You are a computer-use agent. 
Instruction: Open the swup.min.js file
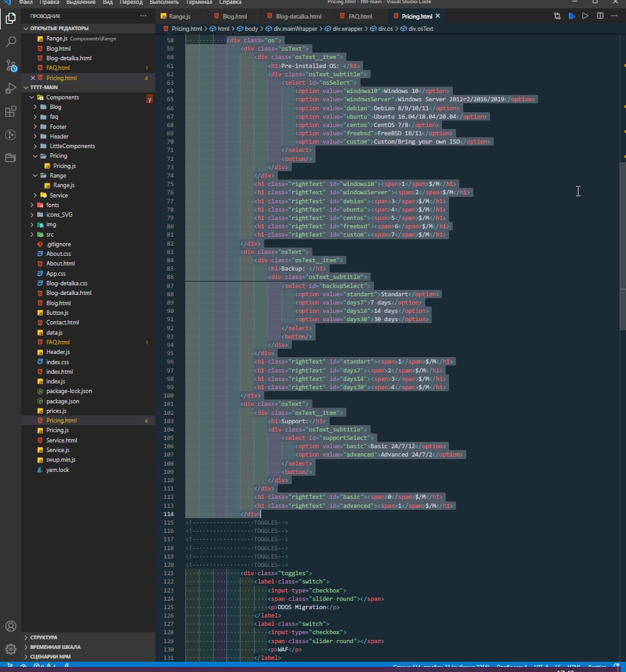coord(60,460)
